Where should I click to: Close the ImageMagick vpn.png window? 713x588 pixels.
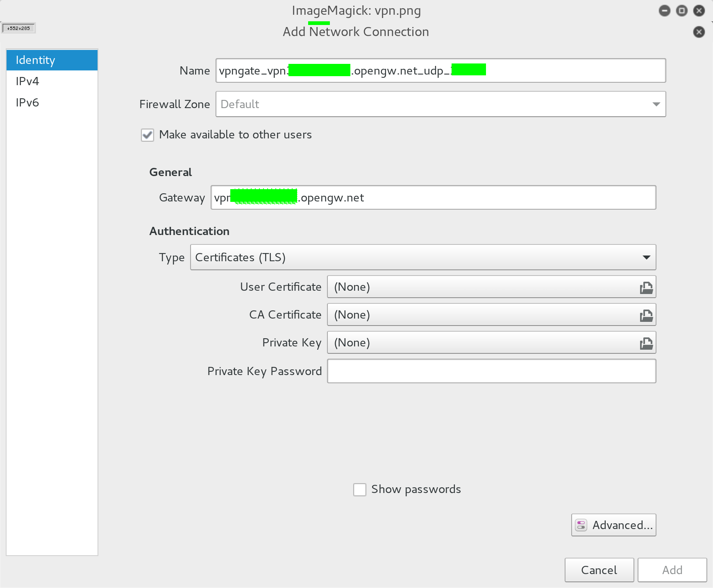click(699, 11)
